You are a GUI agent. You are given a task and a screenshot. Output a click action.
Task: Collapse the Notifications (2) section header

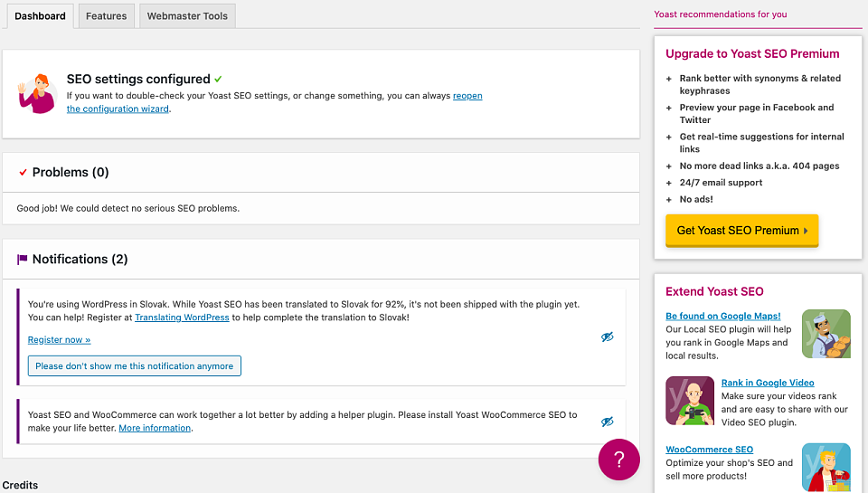(x=321, y=260)
